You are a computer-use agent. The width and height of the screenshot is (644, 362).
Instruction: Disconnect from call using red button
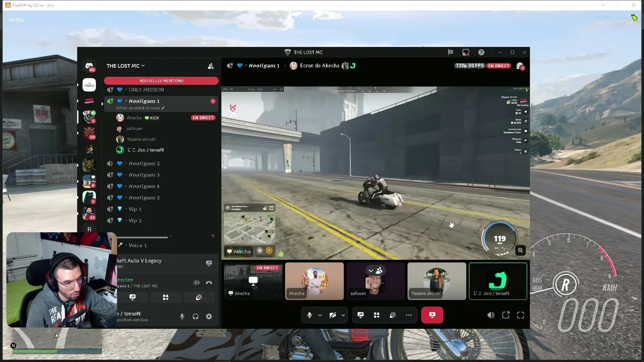point(432,315)
